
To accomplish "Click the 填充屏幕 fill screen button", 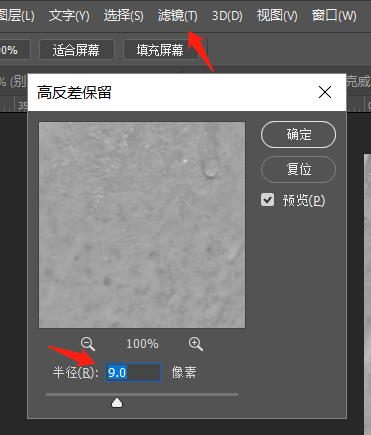I will [160, 50].
